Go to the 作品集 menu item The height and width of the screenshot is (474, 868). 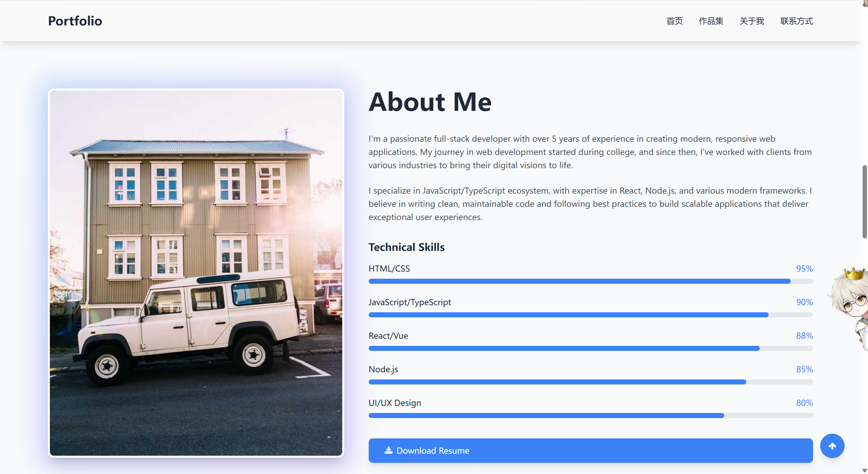711,21
